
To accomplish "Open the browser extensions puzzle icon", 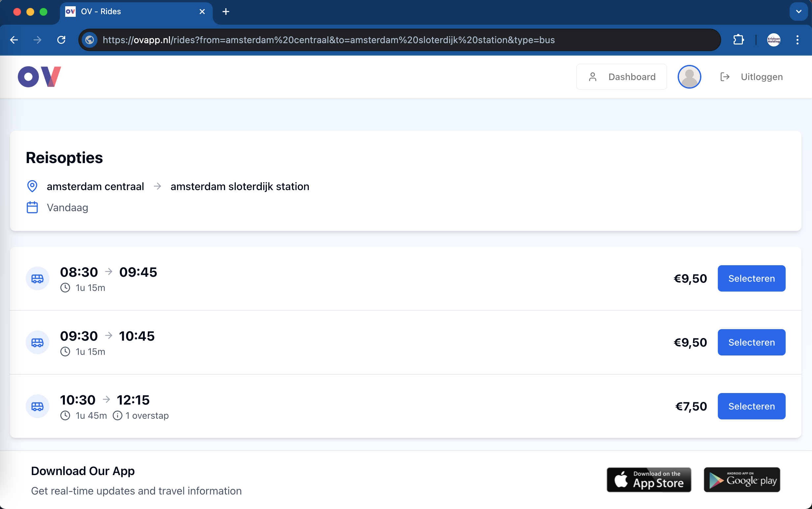I will click(738, 40).
